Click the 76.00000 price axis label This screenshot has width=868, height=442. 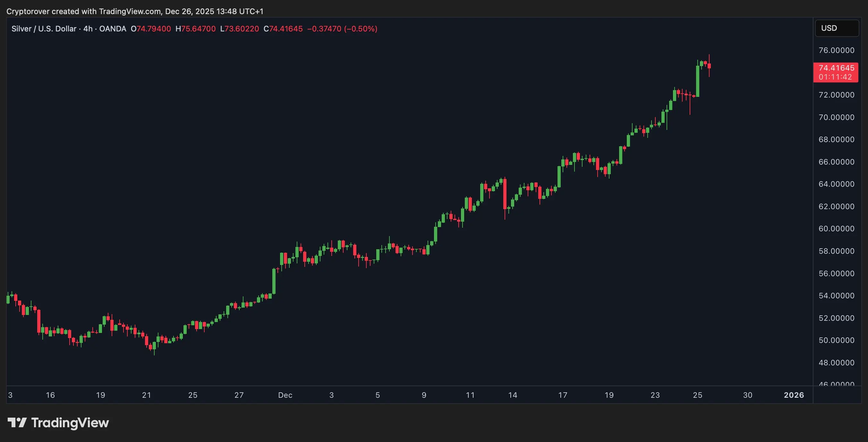click(x=836, y=51)
